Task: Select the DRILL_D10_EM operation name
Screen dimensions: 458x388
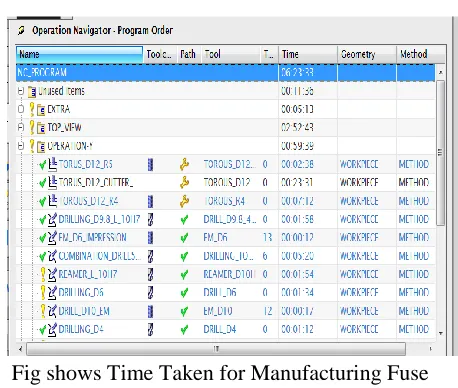Action: click(x=84, y=311)
